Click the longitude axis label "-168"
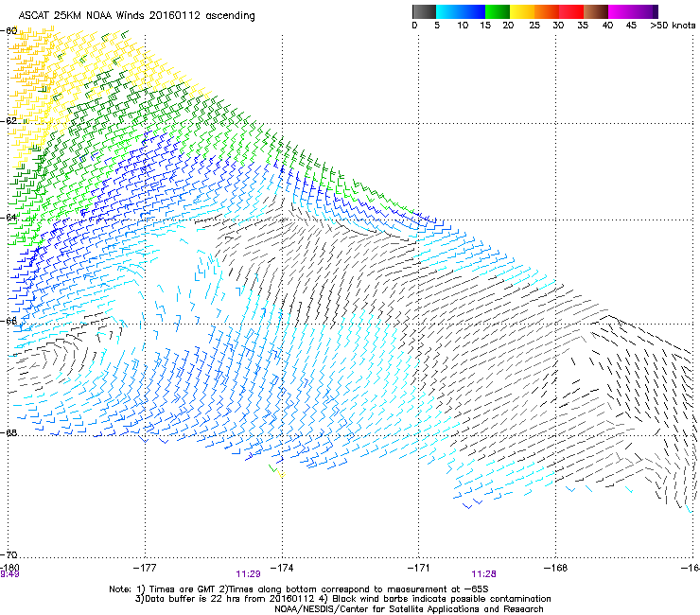The image size is (700, 615). click(x=555, y=568)
